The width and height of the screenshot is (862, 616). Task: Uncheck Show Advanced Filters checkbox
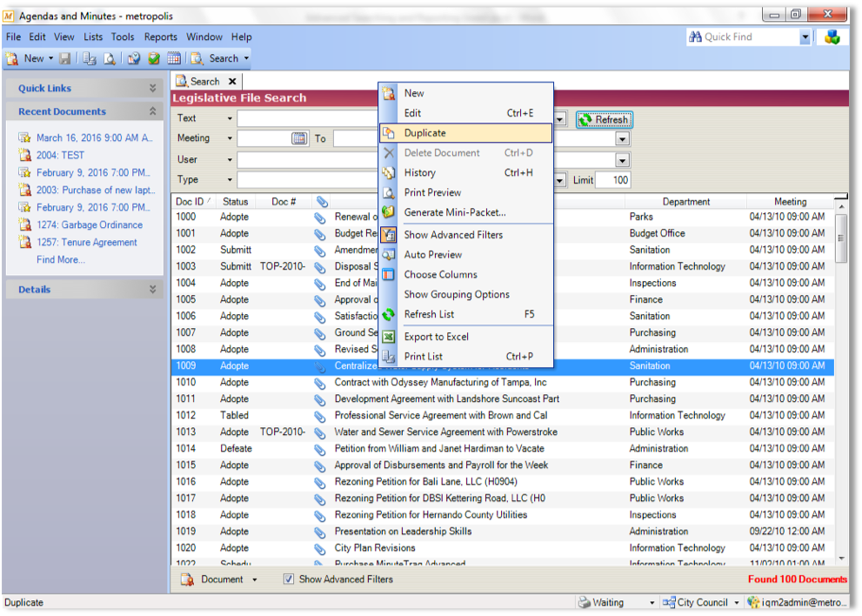coord(289,579)
